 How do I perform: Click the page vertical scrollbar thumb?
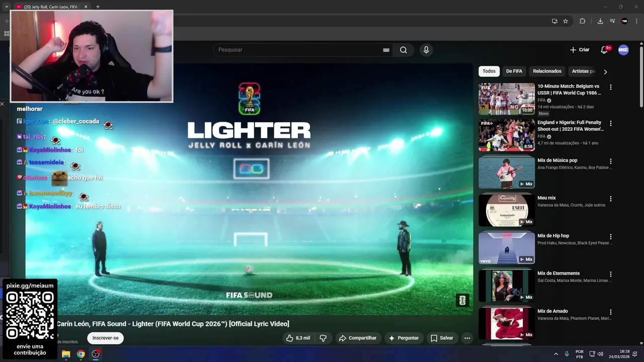coord(641,77)
